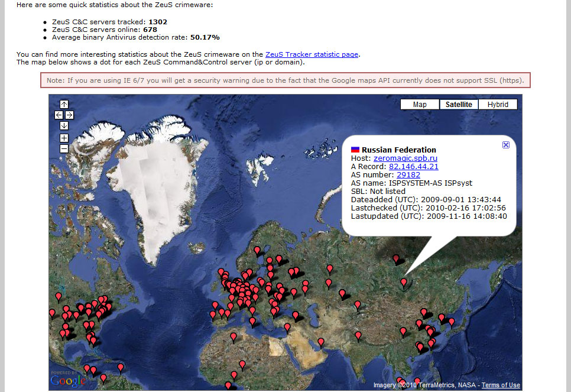Click the text 'AS name: ISPSYSTEM-AS ISPsyst'
This screenshot has width=571, height=392.
411,183
